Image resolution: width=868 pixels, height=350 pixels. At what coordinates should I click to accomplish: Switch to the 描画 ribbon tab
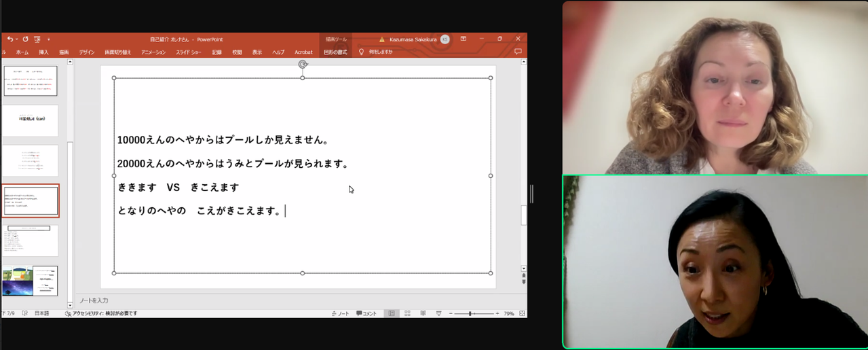pos(64,52)
